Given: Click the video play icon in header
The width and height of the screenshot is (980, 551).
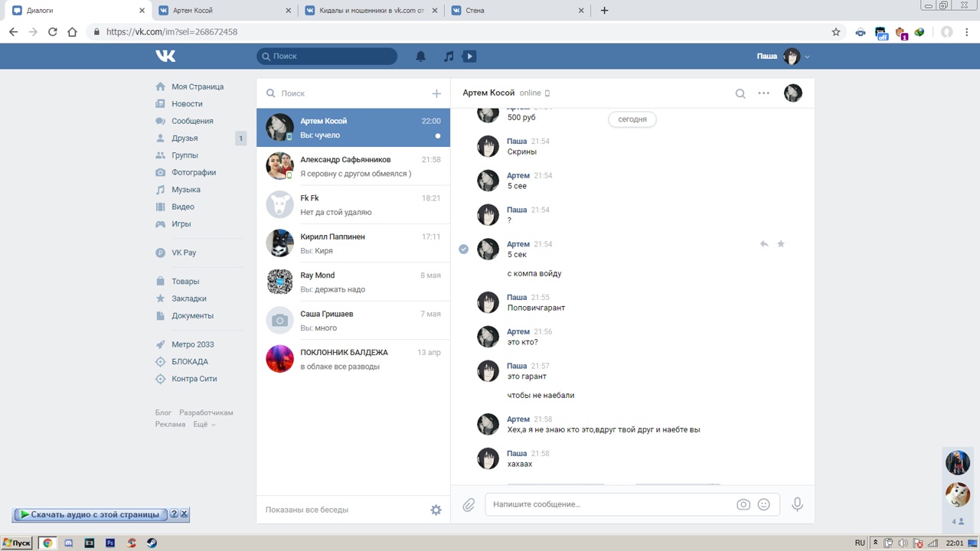Looking at the screenshot, I should pyautogui.click(x=470, y=56).
